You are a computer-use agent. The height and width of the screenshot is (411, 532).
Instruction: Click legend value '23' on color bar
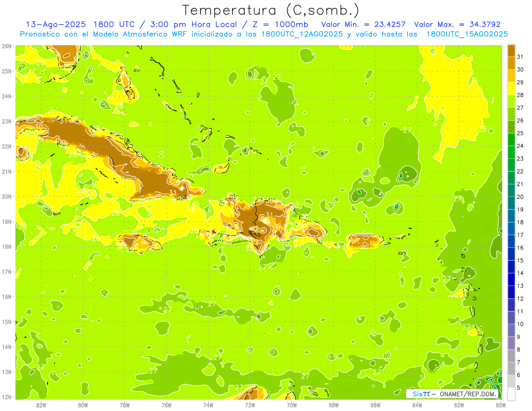tap(520, 158)
